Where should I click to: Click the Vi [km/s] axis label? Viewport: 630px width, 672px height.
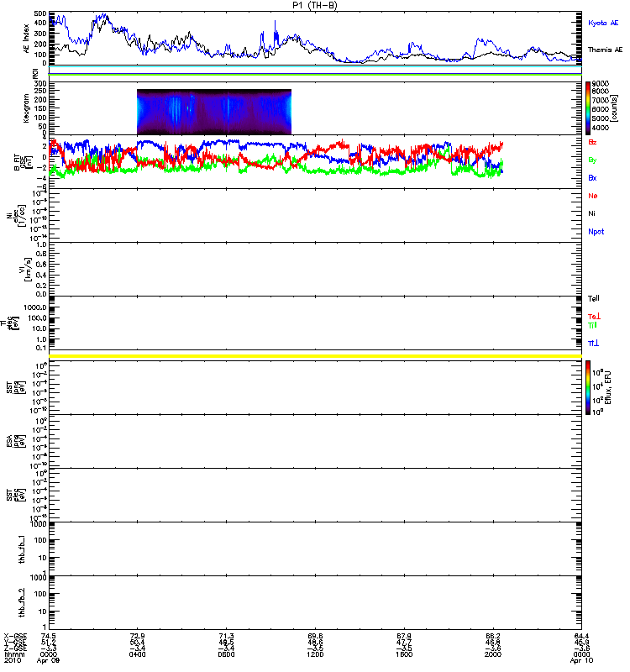pos(24,269)
